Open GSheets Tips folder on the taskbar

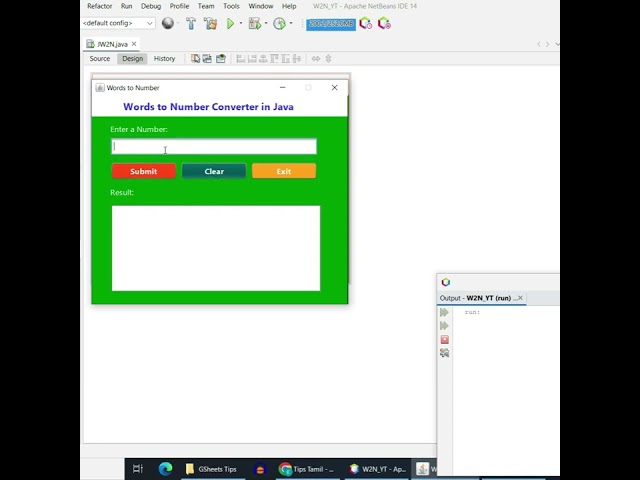(211, 469)
